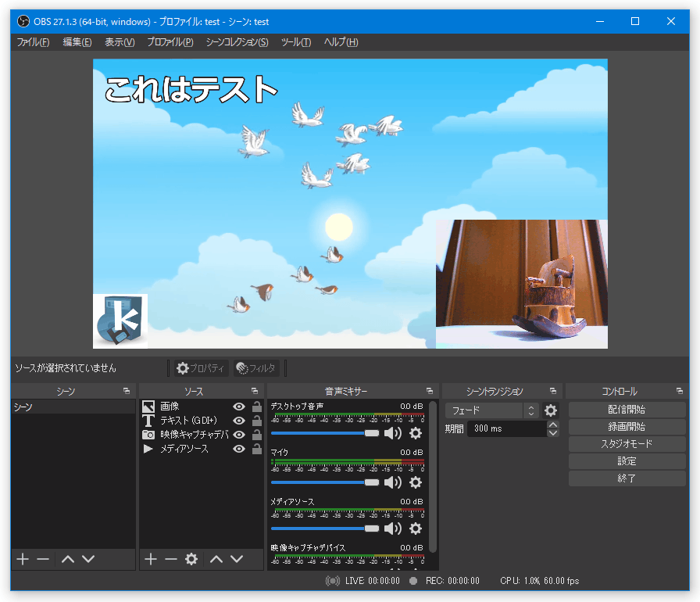Click the これはテスト text in preview
The height and width of the screenshot is (602, 700).
pos(191,89)
